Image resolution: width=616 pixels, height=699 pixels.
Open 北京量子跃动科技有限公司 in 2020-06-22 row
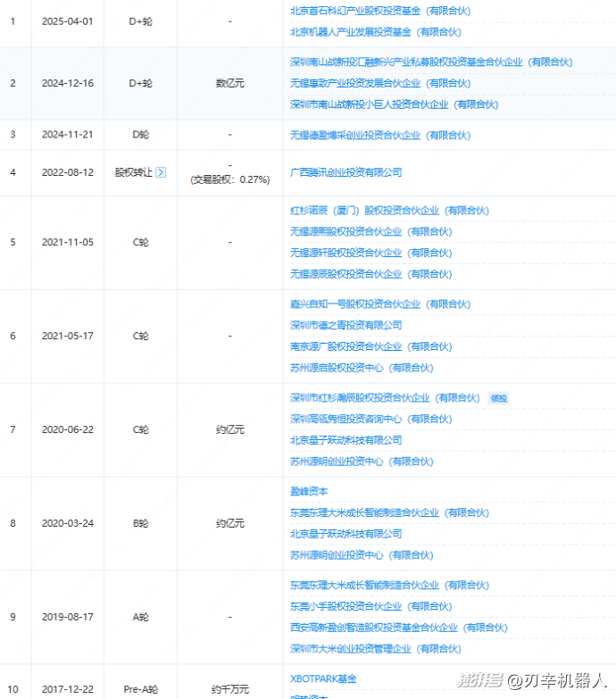(x=345, y=440)
